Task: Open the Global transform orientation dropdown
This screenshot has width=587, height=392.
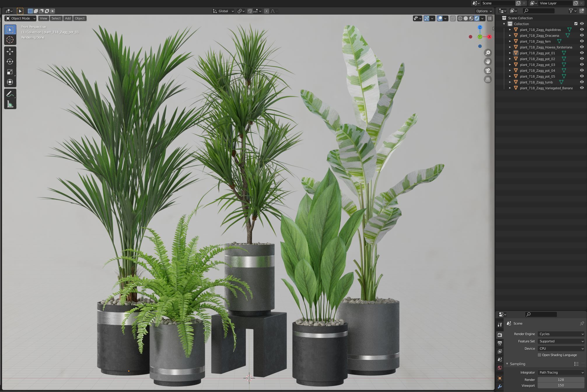Action: point(223,11)
